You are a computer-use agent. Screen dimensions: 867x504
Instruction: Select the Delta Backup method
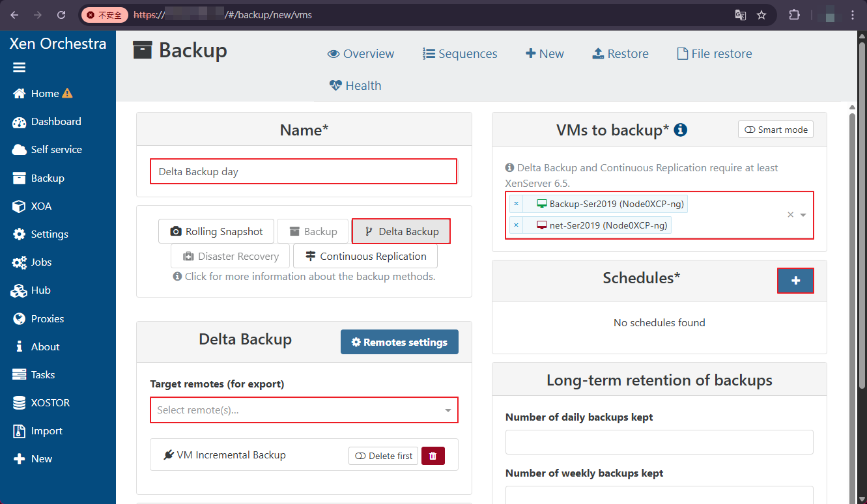point(401,231)
